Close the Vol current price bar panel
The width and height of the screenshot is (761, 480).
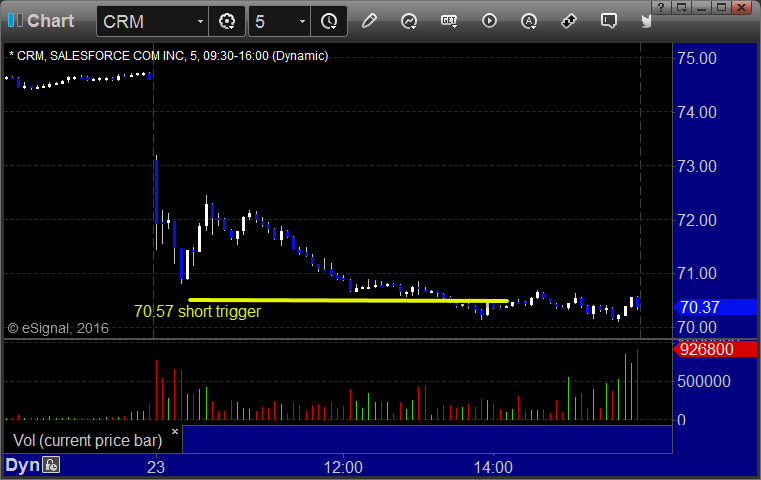(x=175, y=431)
